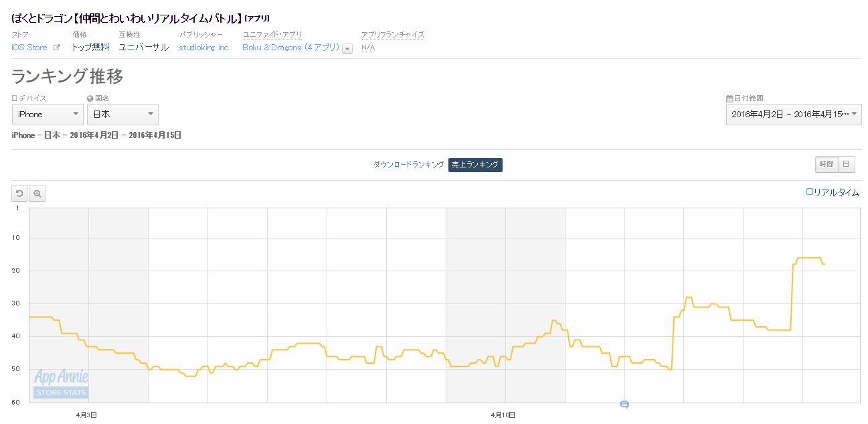Select the 売上ランキング tab
The height and width of the screenshot is (424, 868).
(475, 165)
